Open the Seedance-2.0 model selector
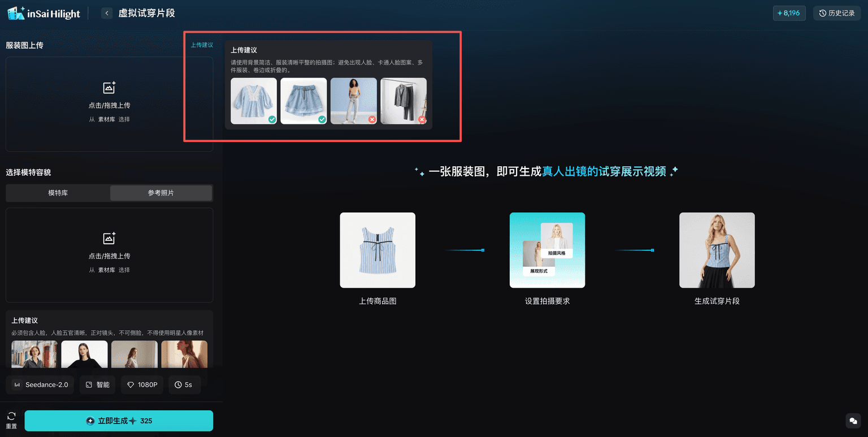The image size is (868, 437). click(x=40, y=384)
